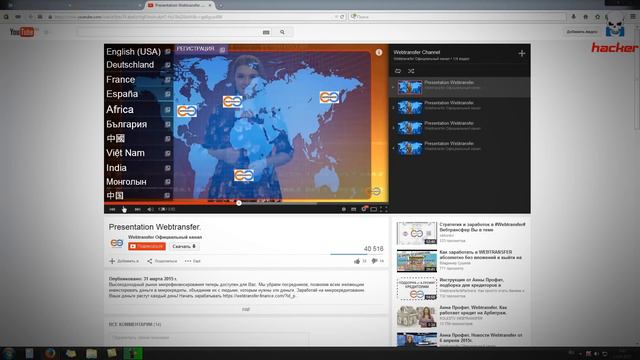Close the Presentation Webtransfer tab
Image resolution: width=640 pixels, height=360 pixels.
210,5
